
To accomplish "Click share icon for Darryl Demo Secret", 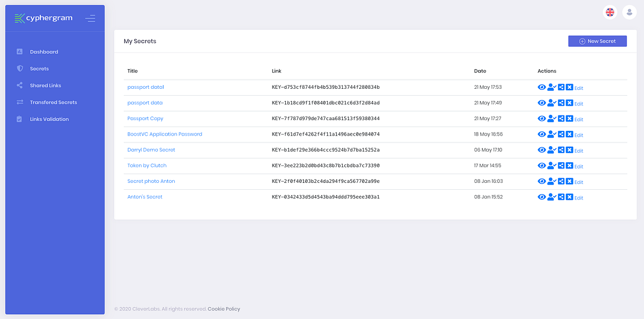I will (x=561, y=150).
